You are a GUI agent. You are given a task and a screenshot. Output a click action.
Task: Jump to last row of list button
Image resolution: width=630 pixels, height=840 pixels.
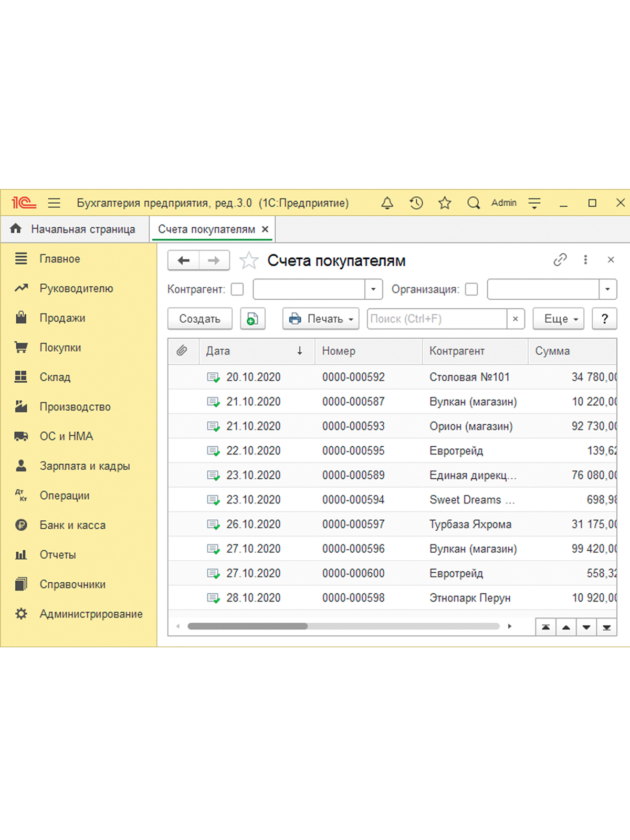(x=607, y=627)
